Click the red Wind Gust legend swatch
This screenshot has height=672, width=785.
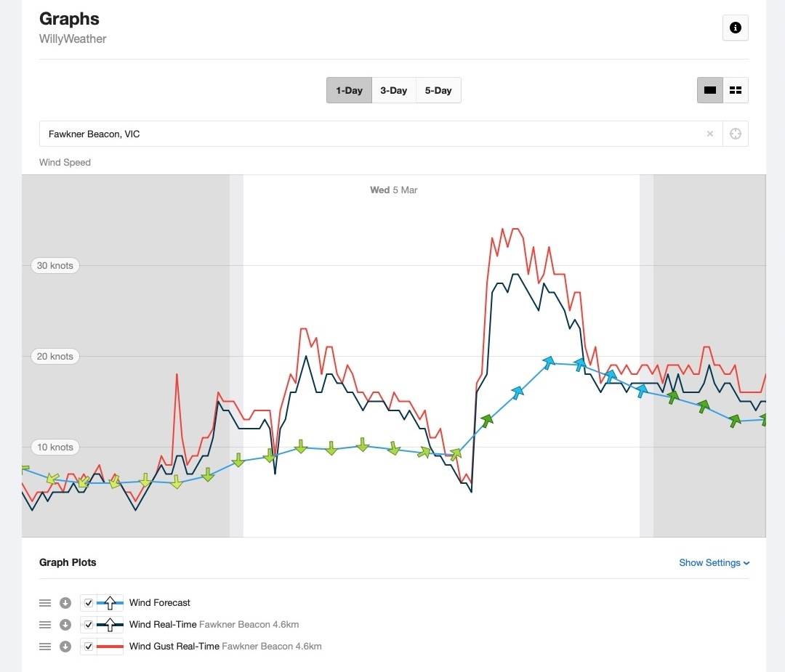pos(110,646)
